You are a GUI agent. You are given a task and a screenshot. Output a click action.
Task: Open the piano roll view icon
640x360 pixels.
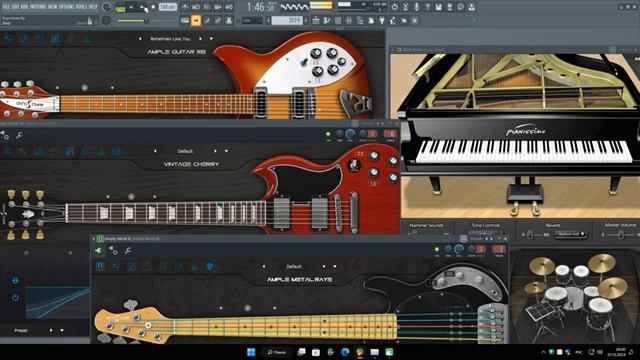(x=327, y=20)
